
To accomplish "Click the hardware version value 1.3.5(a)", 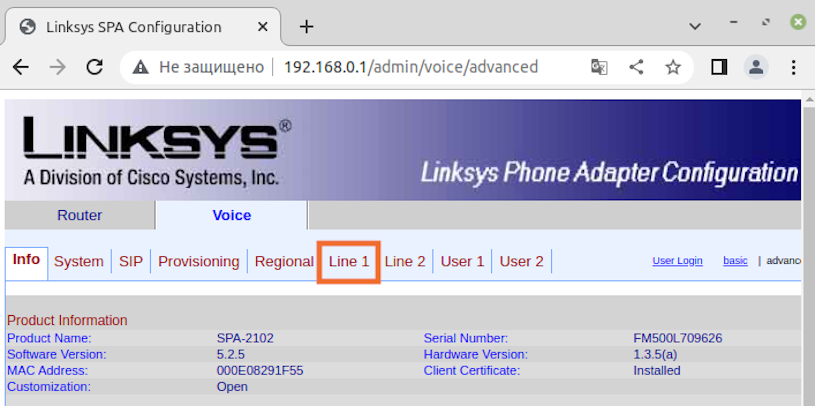I will tap(655, 355).
